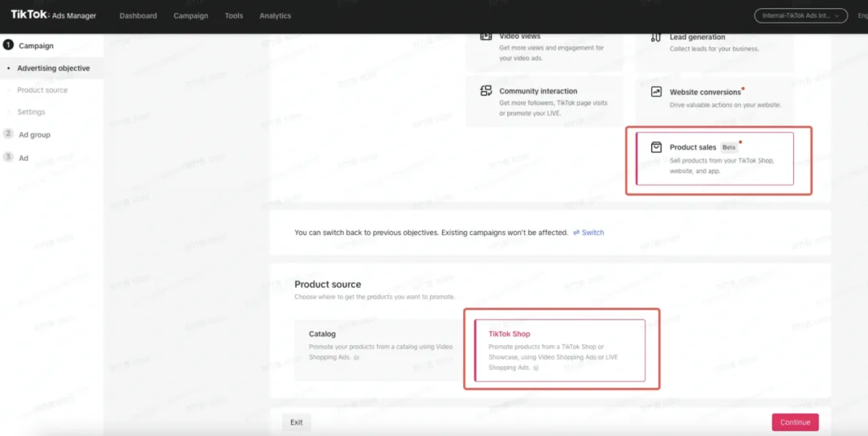Click the Product sales shopping bag icon
The image size is (868, 436).
pos(656,147)
